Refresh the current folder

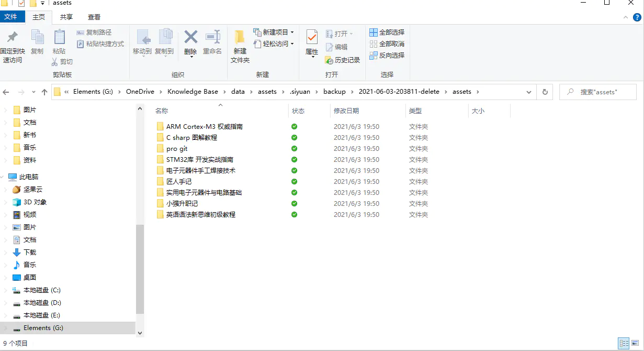(545, 92)
